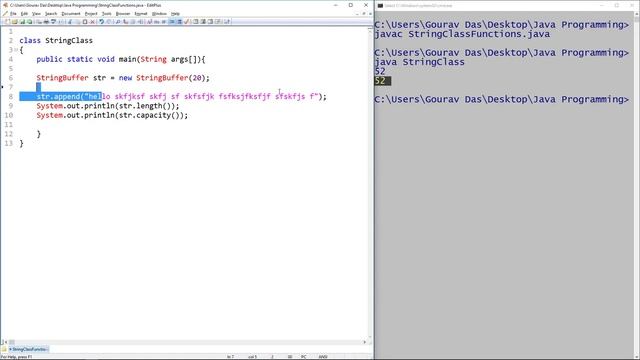Click 'For Help, press F1' status text
Viewport: 640px width, 360px height.
click(x=16, y=357)
